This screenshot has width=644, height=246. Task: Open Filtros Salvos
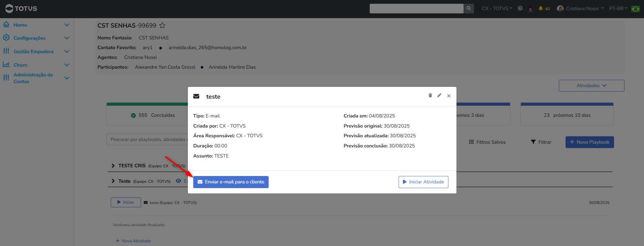(487, 142)
